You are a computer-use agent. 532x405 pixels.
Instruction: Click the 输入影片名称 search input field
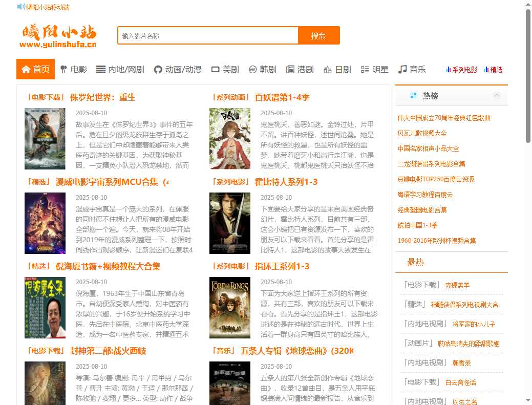pos(207,36)
